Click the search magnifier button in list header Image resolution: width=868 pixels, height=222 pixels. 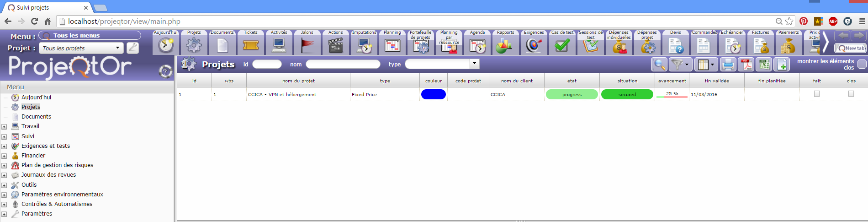coord(659,65)
